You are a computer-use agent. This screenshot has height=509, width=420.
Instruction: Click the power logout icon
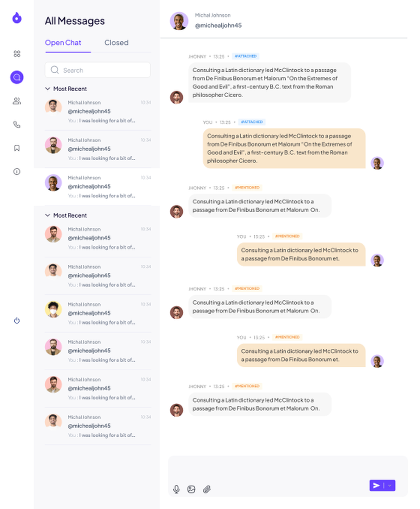coord(17,320)
